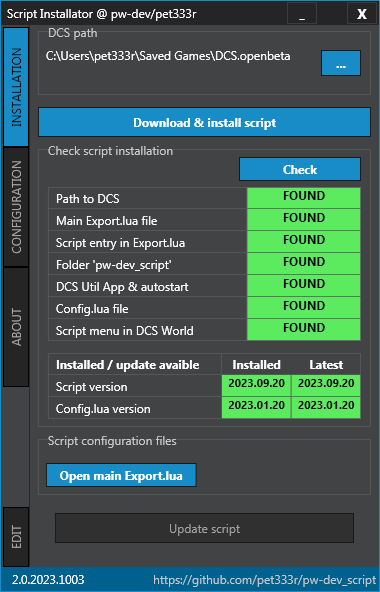Run the Check installation button
This screenshot has width=380, height=592.
(300, 169)
